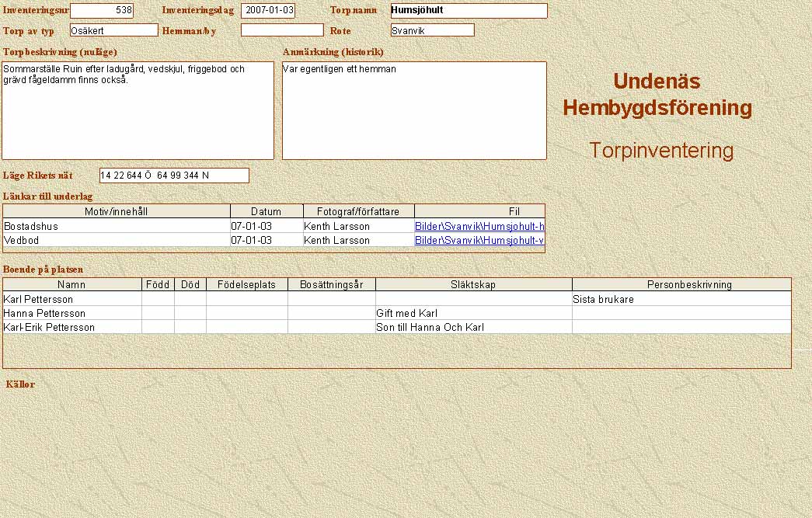Screen dimensions: 812x518
Task: Click the Torpnamn field containing Humsjöhult
Action: (x=469, y=11)
